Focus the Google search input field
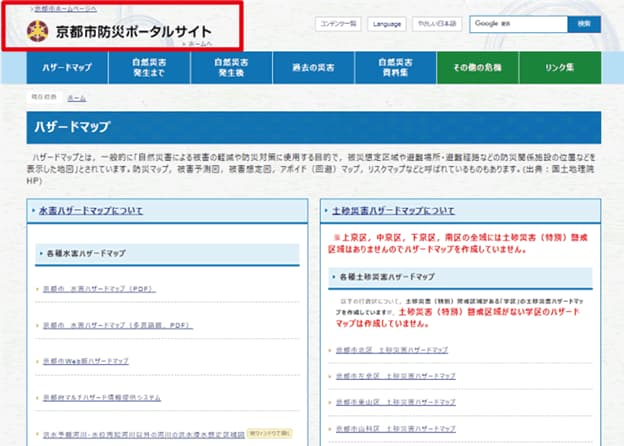The image size is (624, 446). (x=519, y=24)
